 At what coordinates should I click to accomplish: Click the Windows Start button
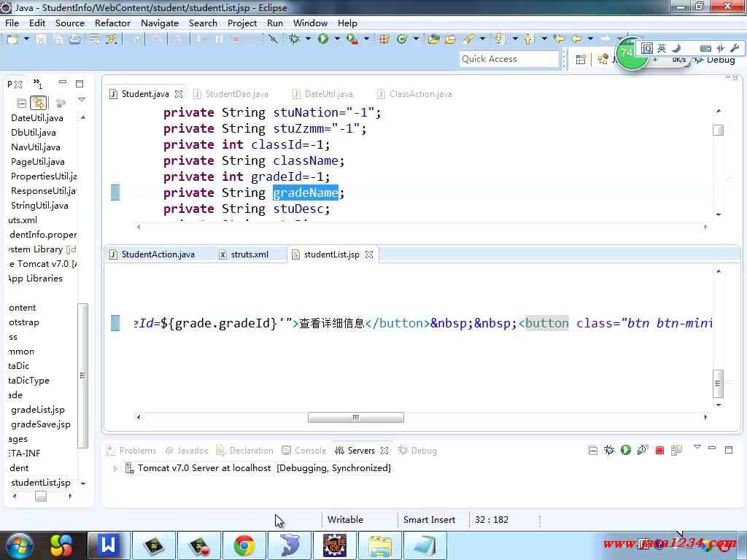point(19,545)
